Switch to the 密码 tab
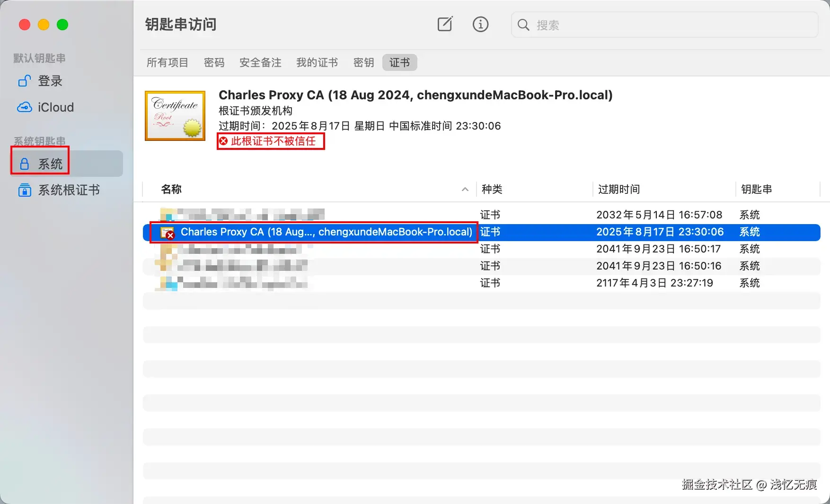Viewport: 830px width, 504px height. pyautogui.click(x=214, y=62)
